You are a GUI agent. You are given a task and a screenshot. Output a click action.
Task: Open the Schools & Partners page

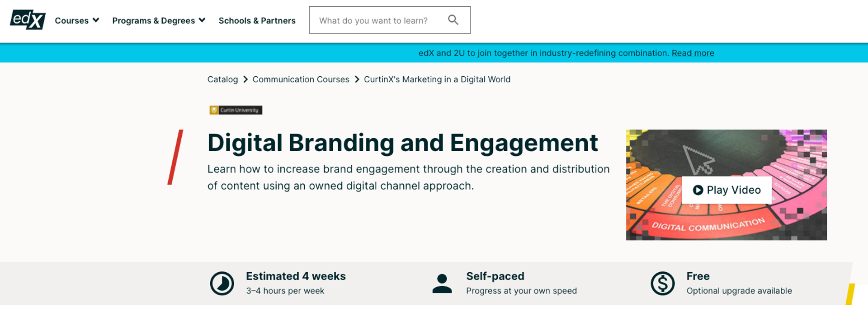tap(257, 20)
